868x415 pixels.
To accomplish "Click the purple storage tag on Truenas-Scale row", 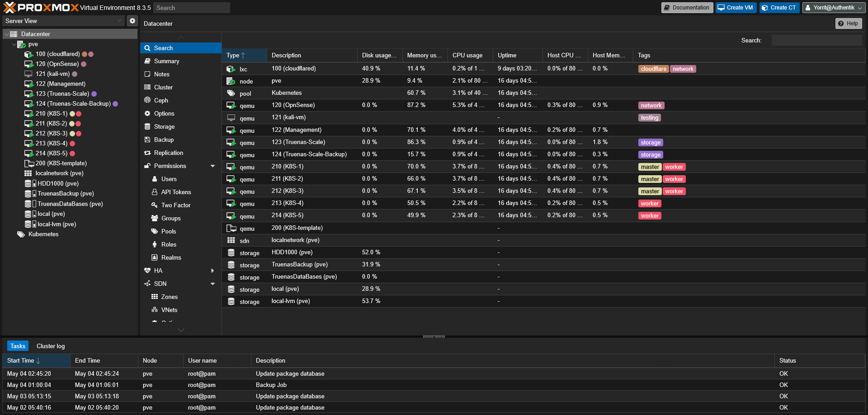I will pyautogui.click(x=651, y=143).
